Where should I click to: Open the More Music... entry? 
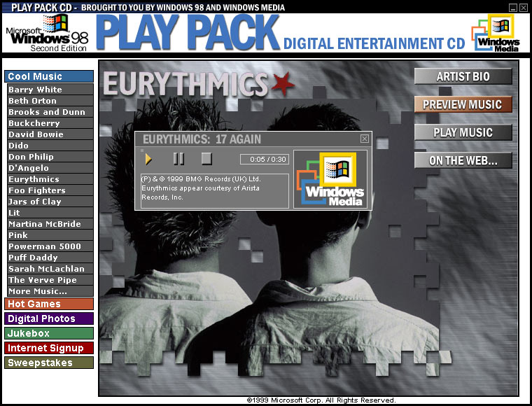click(50, 291)
